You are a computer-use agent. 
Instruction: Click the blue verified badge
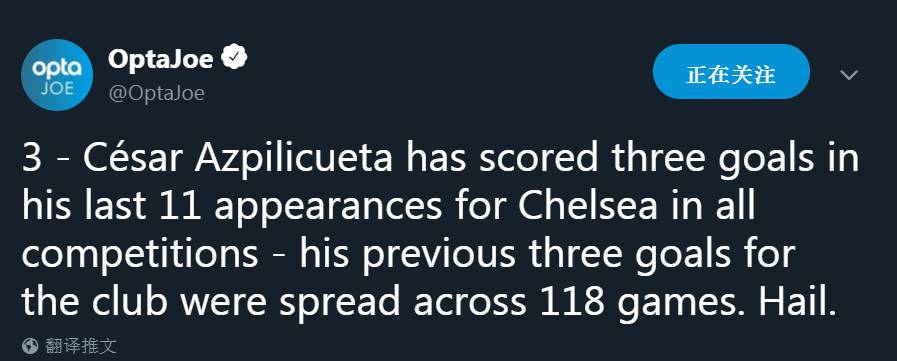tap(234, 58)
